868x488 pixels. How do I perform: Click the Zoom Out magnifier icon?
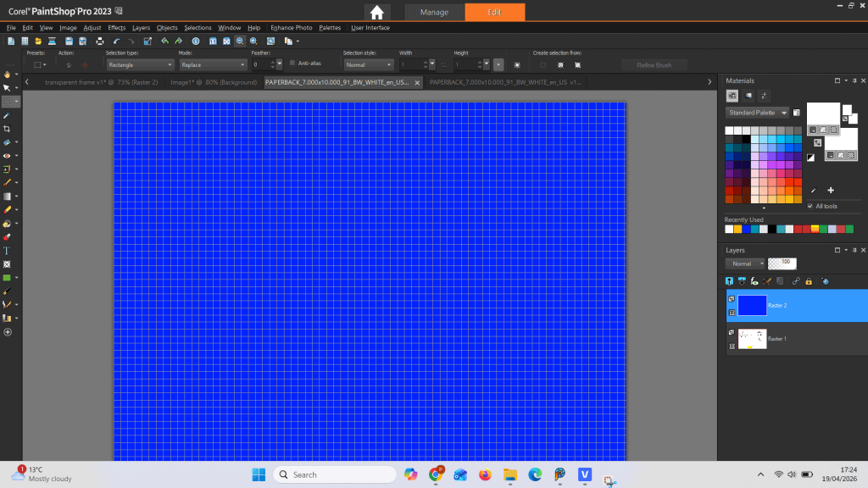click(x=240, y=41)
